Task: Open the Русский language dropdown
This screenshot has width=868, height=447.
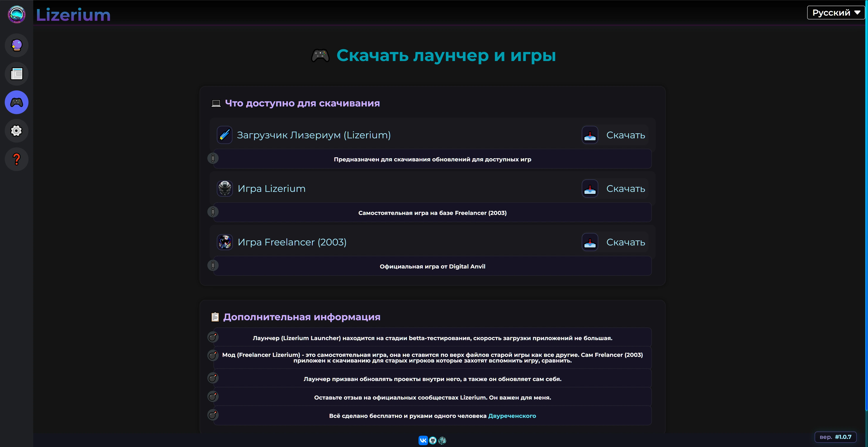Action: [836, 12]
